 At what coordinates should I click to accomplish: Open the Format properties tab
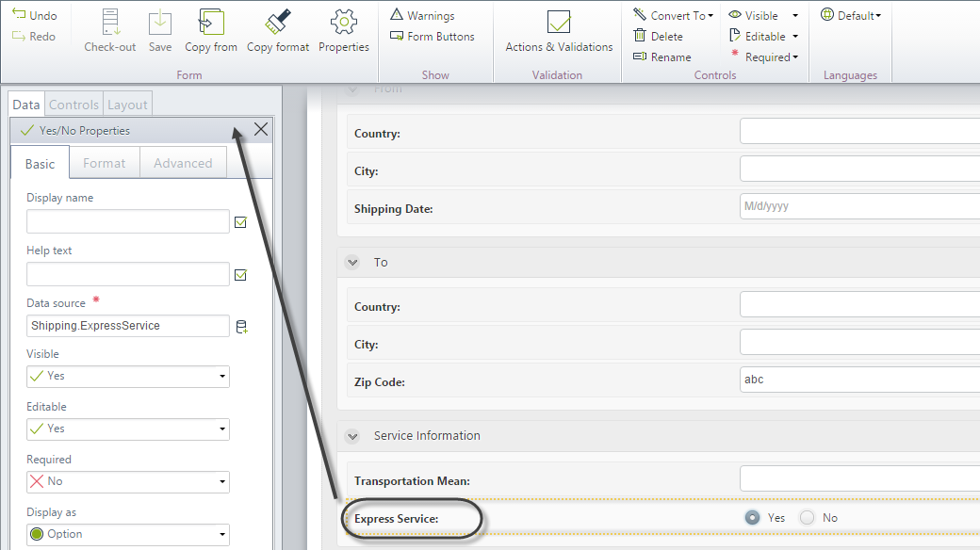click(105, 163)
